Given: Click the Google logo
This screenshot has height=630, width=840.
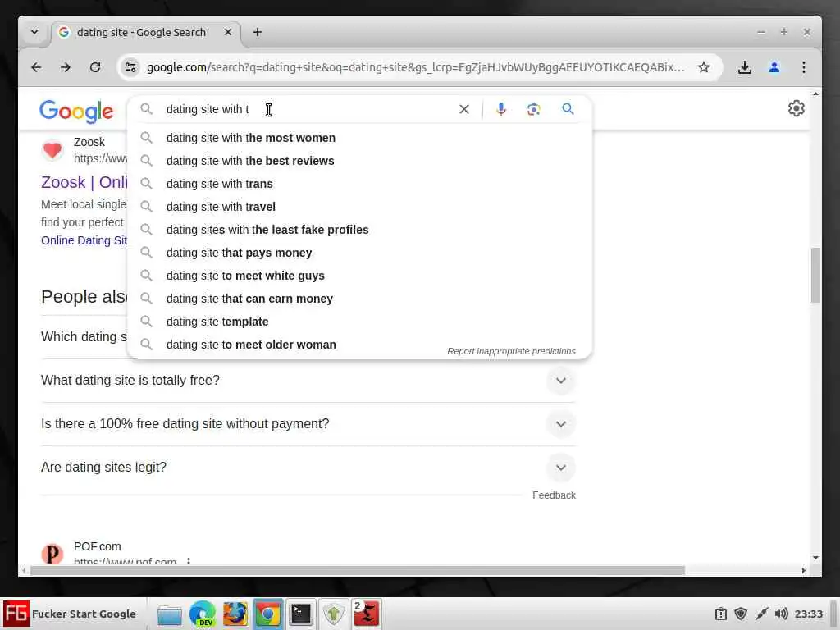Looking at the screenshot, I should point(76,111).
